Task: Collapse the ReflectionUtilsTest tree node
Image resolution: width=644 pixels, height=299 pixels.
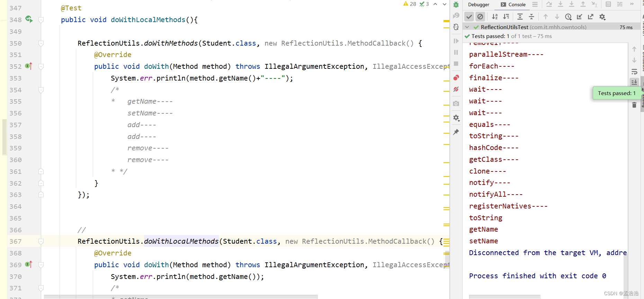Action: (467, 27)
